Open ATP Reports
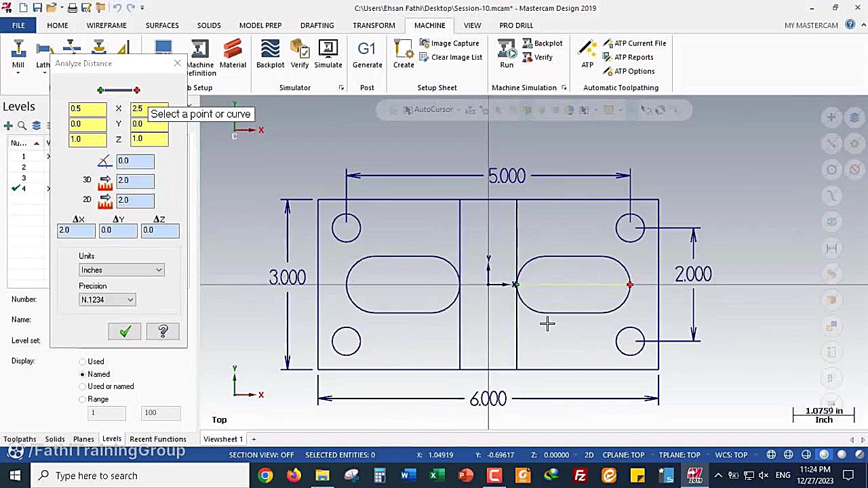 point(628,58)
